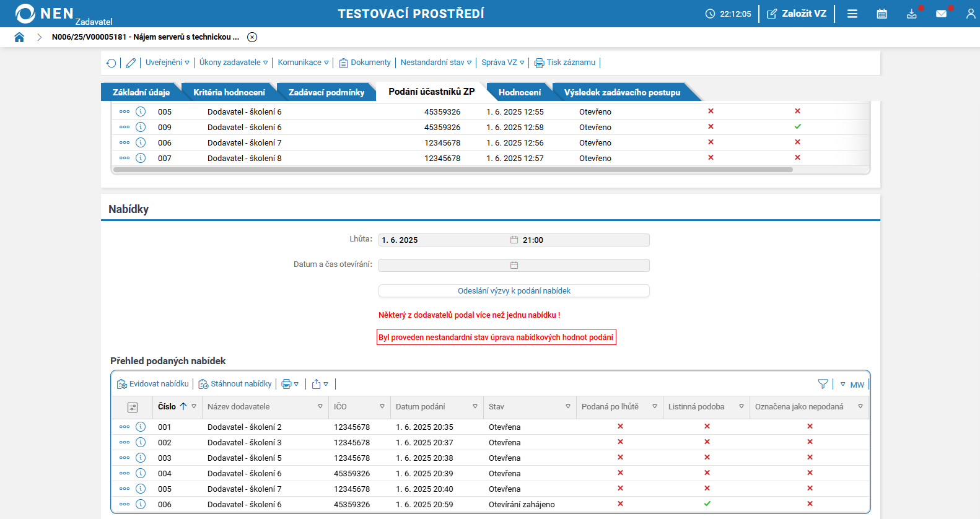Viewport: 980px width, 519px height.
Task: Click the filter funnel icon
Action: (x=823, y=384)
